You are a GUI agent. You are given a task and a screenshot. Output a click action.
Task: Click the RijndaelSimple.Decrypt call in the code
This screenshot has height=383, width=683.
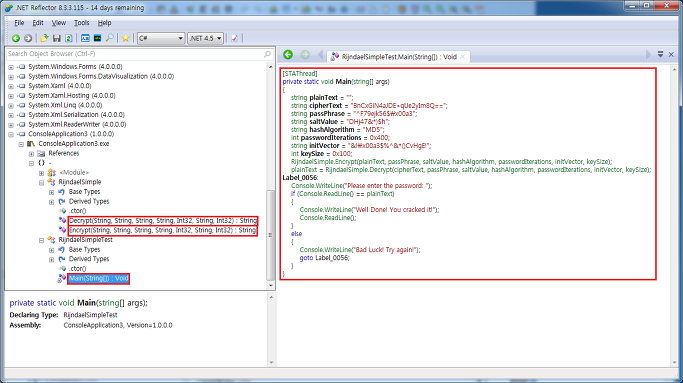(359, 169)
